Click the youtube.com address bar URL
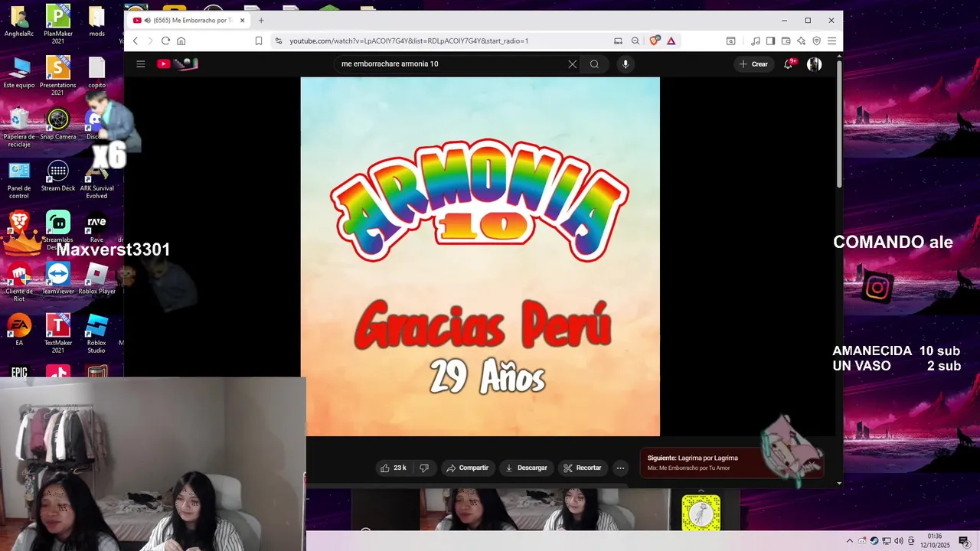980x551 pixels. pyautogui.click(x=409, y=41)
